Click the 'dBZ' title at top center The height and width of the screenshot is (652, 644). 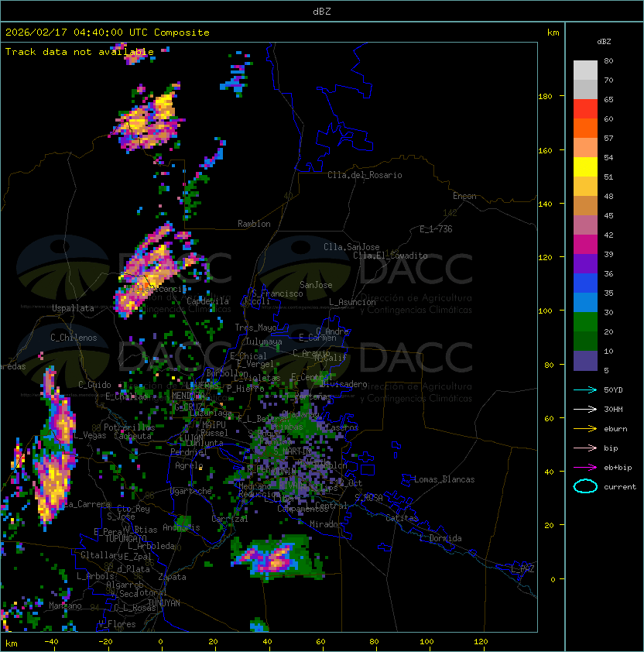pyautogui.click(x=322, y=11)
